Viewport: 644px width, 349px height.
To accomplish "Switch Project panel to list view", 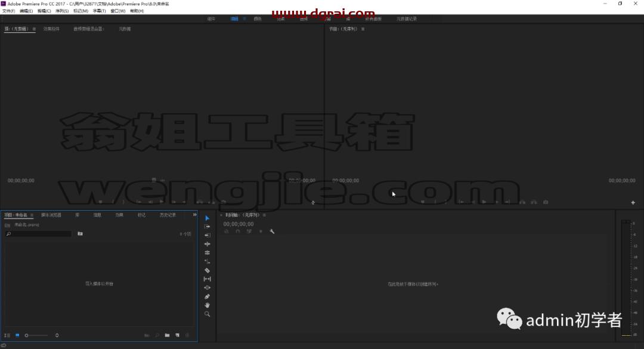I will pos(7,335).
